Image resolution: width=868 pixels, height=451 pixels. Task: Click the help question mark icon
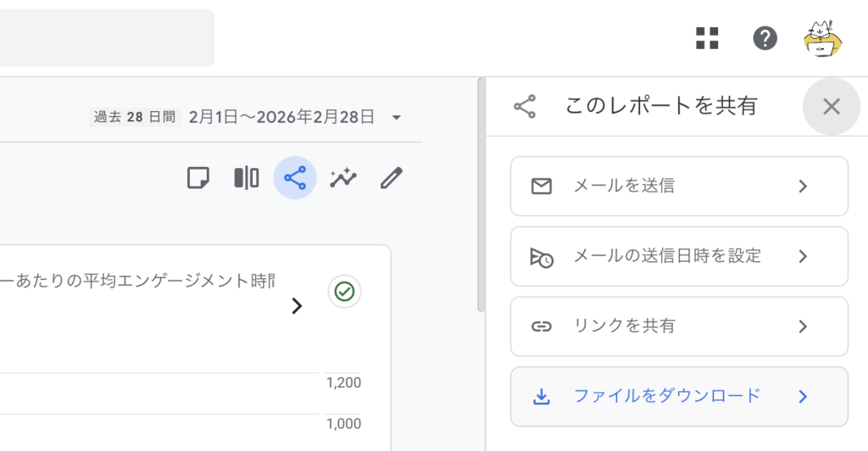click(765, 38)
